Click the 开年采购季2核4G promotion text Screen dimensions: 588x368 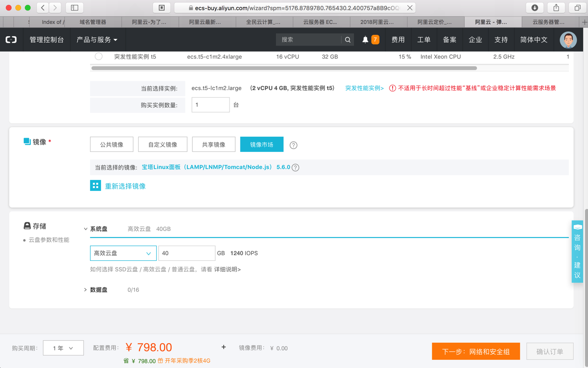click(x=188, y=361)
